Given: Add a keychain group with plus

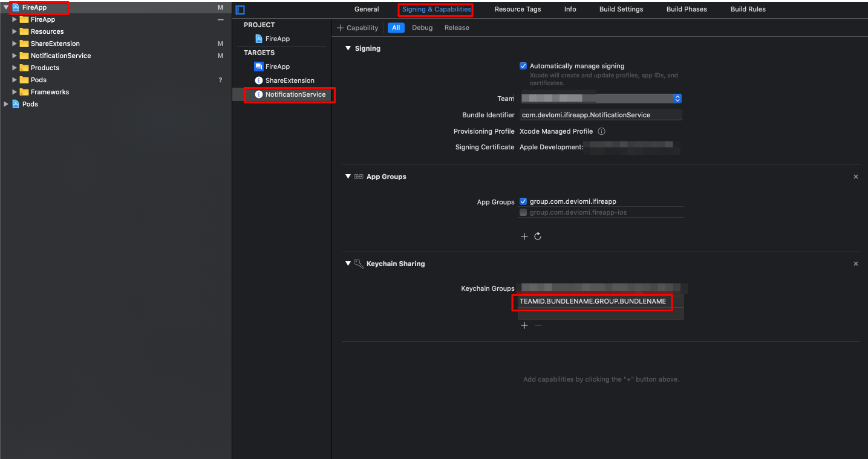Looking at the screenshot, I should pos(524,325).
